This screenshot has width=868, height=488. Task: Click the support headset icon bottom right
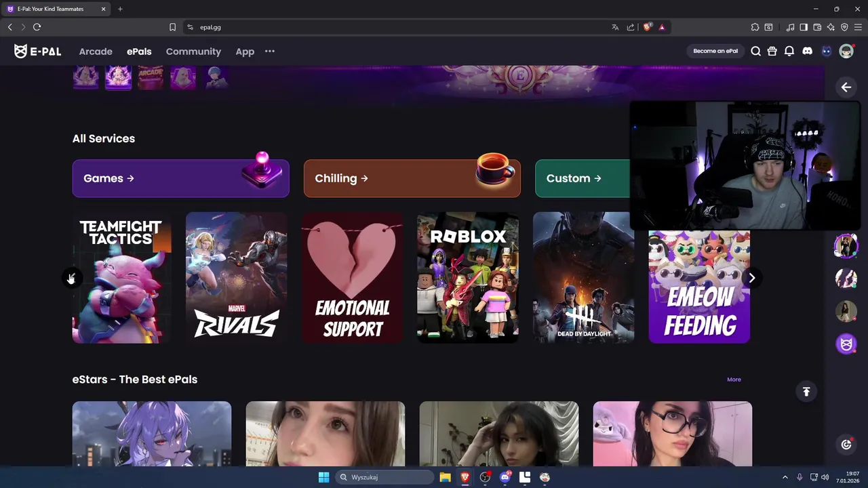coord(846,445)
